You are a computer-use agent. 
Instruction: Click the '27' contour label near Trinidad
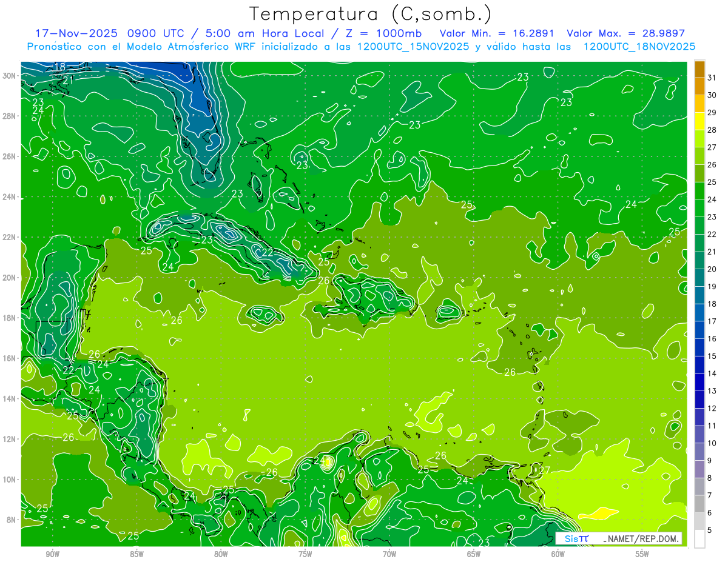[x=544, y=470]
